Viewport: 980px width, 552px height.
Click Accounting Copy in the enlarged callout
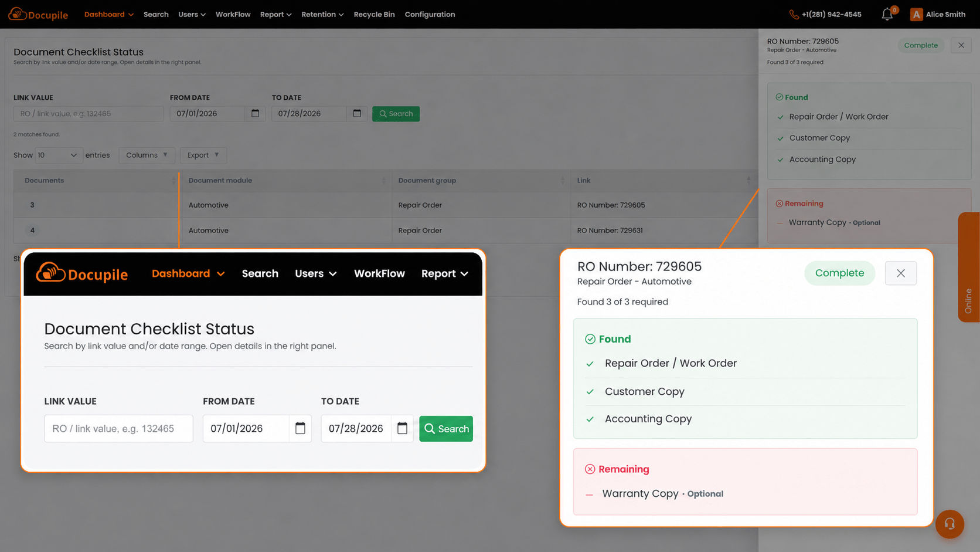[x=648, y=419]
